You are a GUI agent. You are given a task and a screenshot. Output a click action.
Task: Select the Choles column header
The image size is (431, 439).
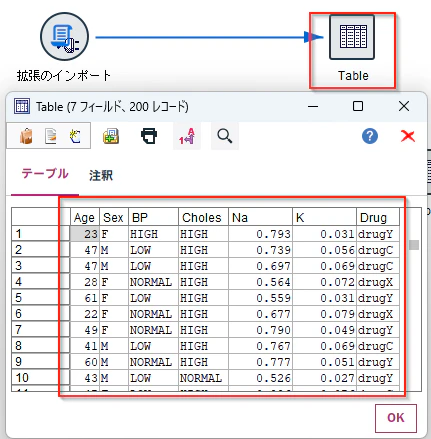[x=203, y=217]
